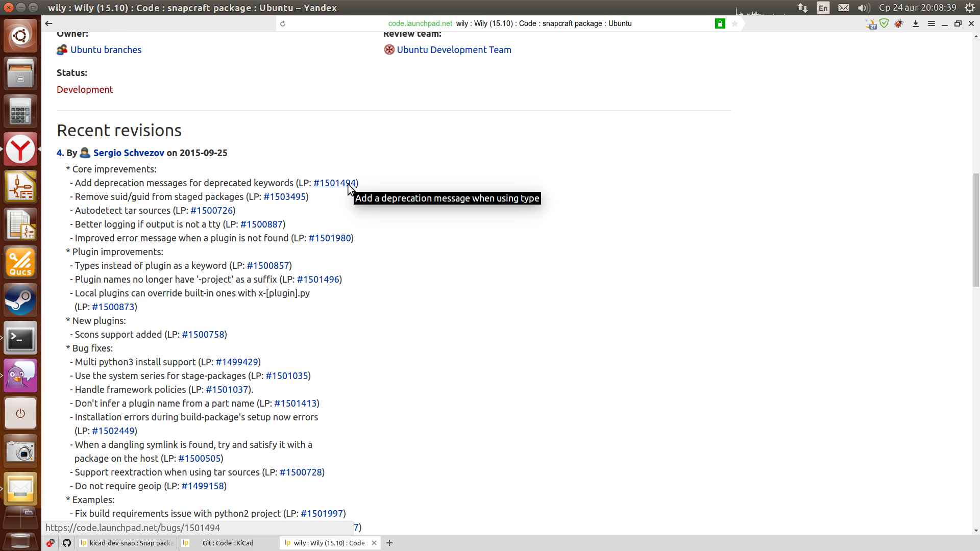Open the Adguard shield extension

tap(884, 23)
